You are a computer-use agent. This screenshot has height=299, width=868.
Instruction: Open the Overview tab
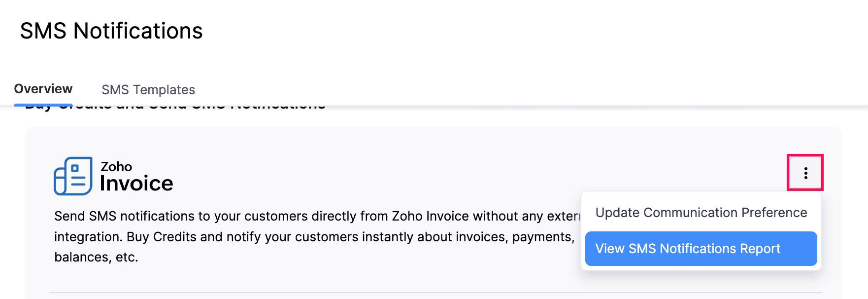pyautogui.click(x=43, y=89)
